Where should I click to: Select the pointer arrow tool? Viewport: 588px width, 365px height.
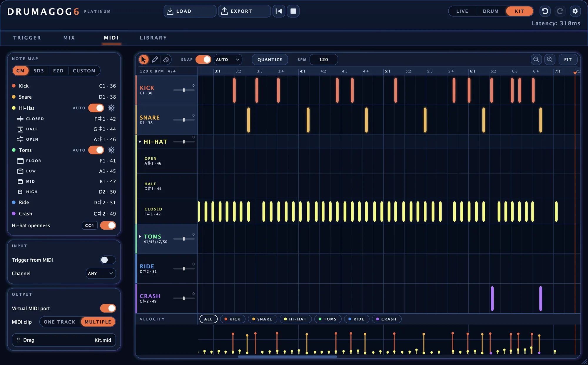[x=143, y=60]
